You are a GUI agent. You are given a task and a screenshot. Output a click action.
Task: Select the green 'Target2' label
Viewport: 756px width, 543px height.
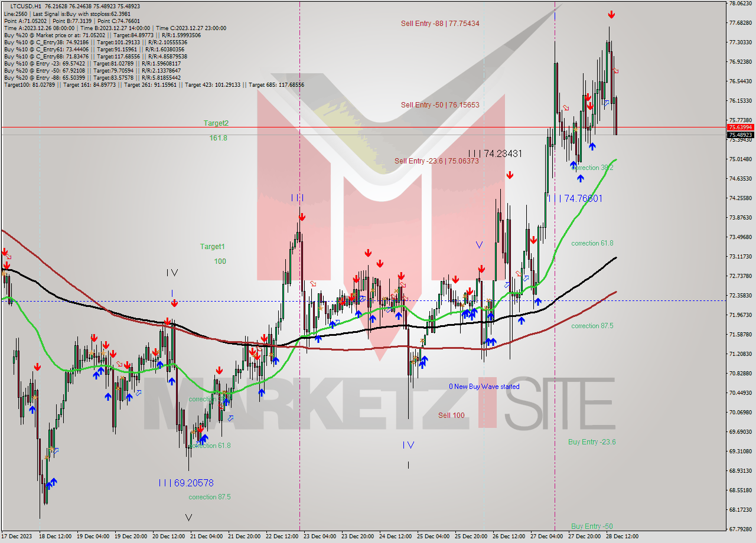click(216, 123)
